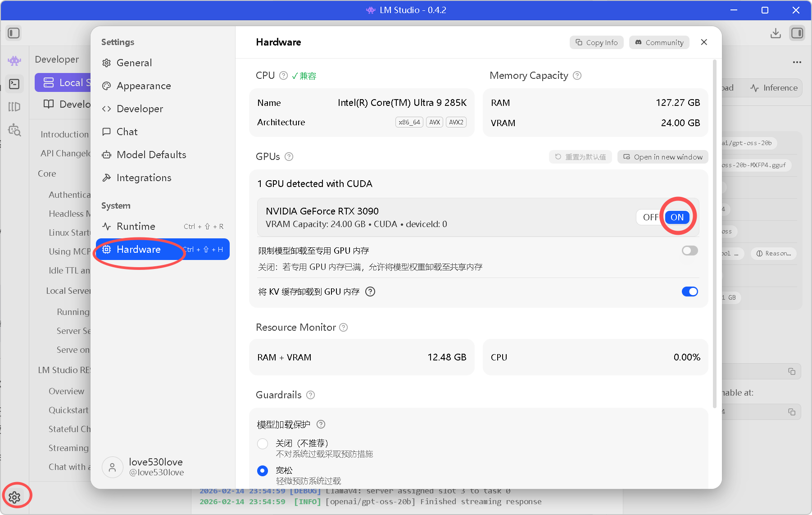Click the x86_64 architecture badge

pos(409,122)
